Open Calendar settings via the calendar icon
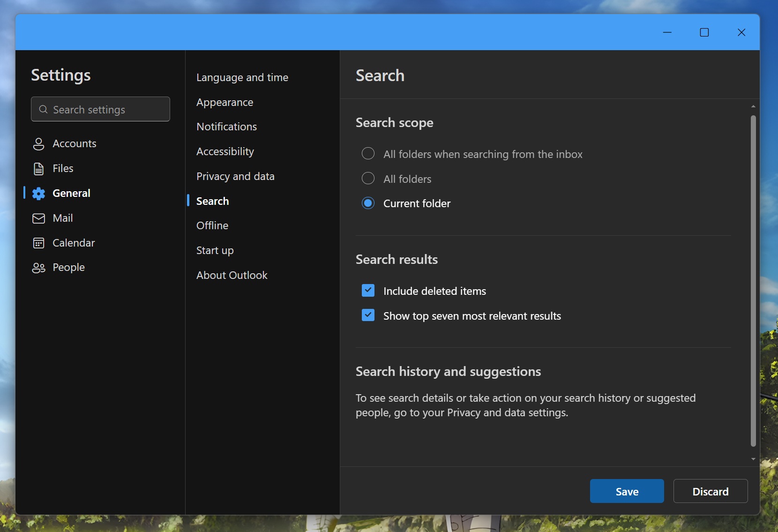 39,243
